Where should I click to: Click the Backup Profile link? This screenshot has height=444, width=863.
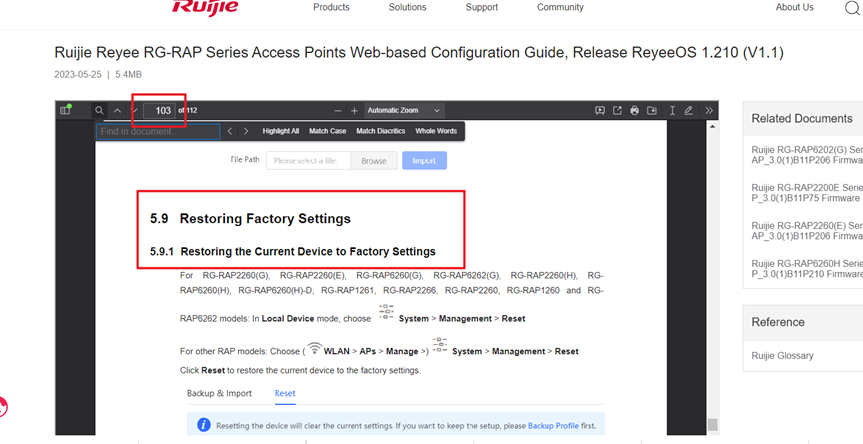[553, 426]
